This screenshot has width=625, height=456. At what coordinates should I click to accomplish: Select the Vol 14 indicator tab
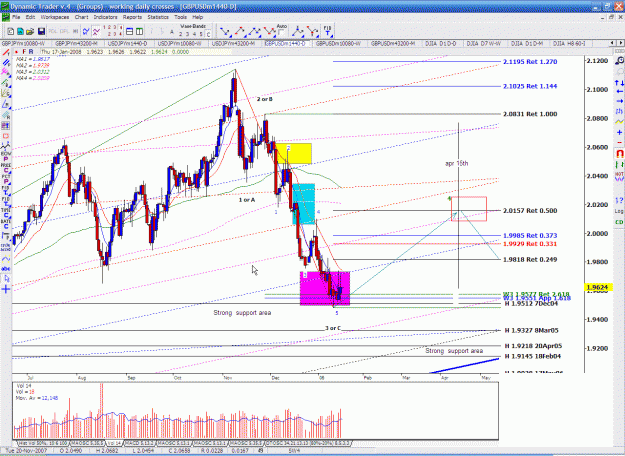[114, 443]
